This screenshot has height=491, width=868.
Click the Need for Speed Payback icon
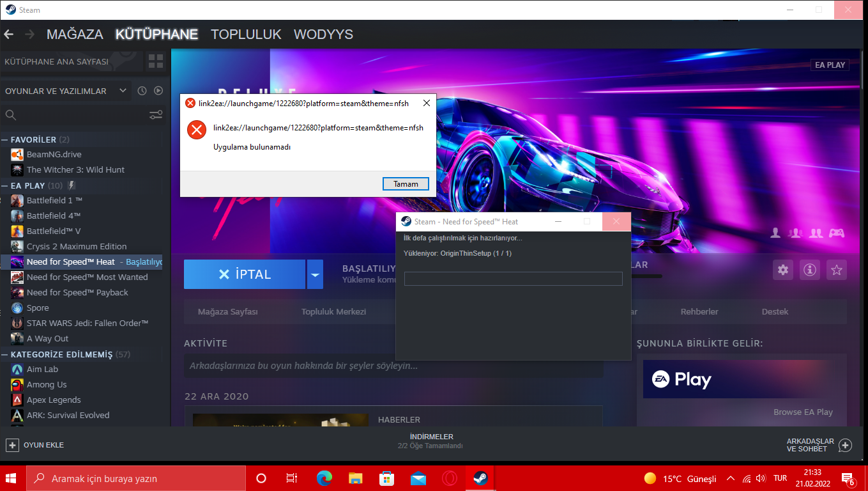17,292
